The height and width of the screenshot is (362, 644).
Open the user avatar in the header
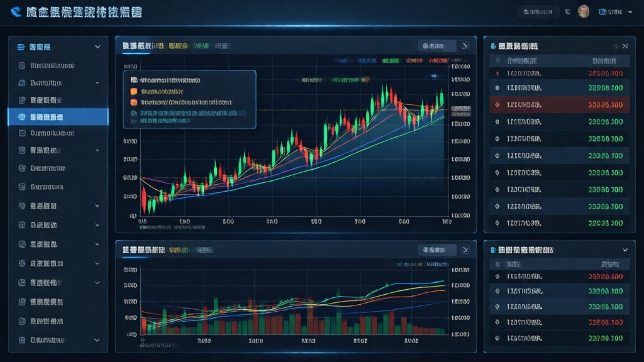pos(584,12)
